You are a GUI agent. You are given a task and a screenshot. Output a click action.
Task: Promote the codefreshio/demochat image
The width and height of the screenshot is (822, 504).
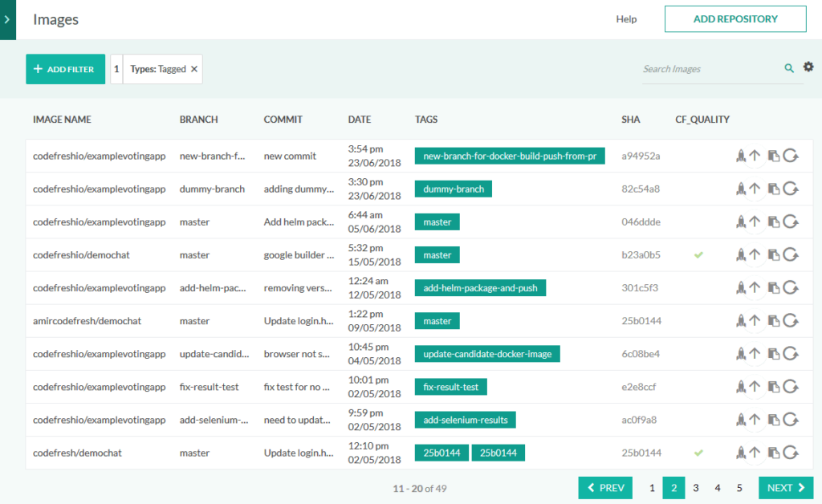[x=755, y=254]
